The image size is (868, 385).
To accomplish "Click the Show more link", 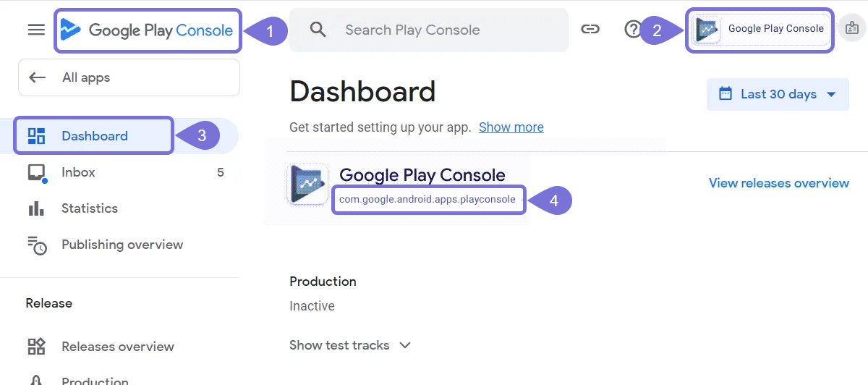I will 511,127.
